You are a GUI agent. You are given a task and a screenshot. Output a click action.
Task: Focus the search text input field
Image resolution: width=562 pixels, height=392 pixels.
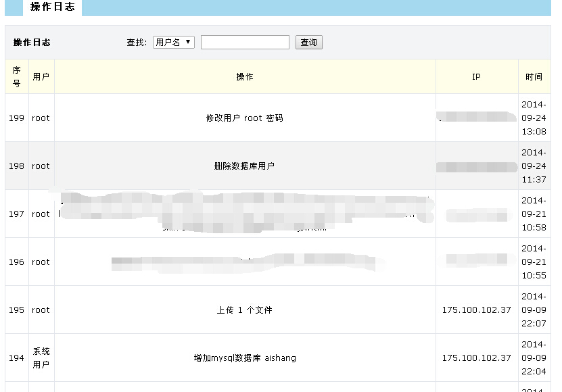click(x=245, y=42)
